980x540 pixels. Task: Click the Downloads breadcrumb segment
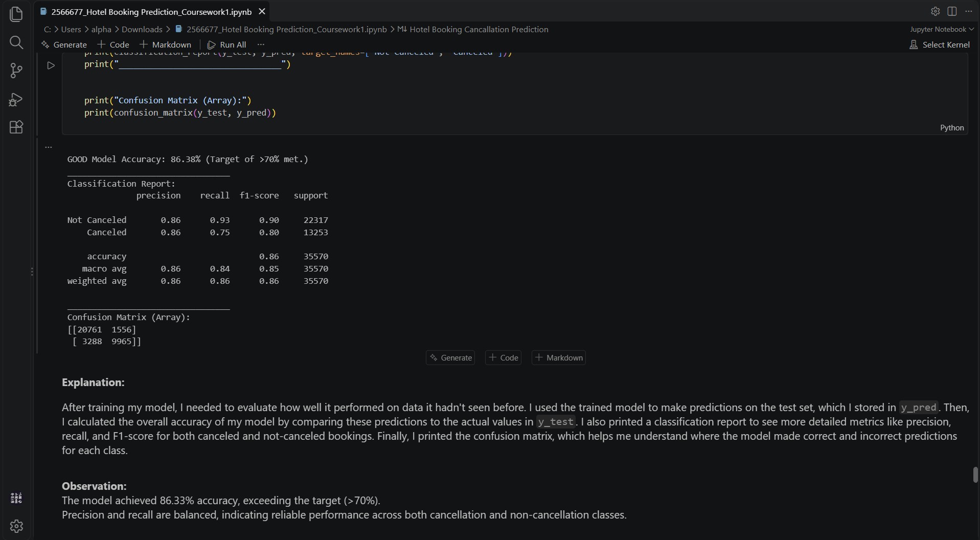[142, 29]
